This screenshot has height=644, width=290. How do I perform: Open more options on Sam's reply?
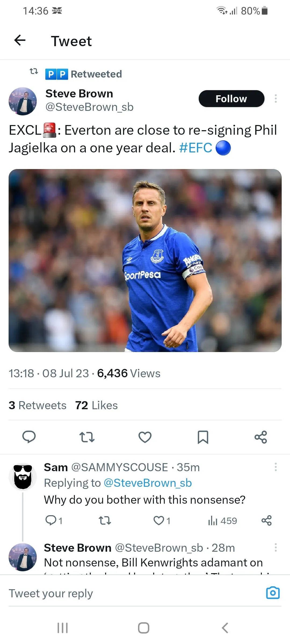coord(276,467)
